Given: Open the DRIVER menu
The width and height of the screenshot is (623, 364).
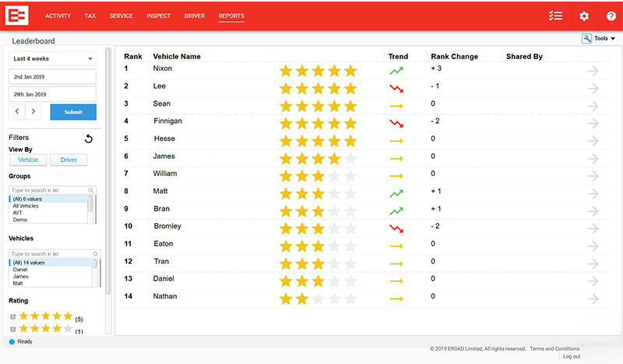Looking at the screenshot, I should point(194,16).
